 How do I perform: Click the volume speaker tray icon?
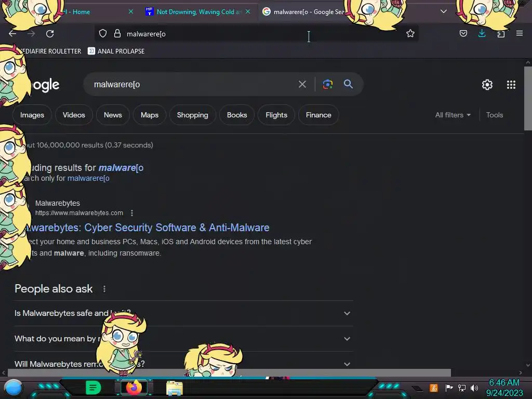[x=474, y=388]
